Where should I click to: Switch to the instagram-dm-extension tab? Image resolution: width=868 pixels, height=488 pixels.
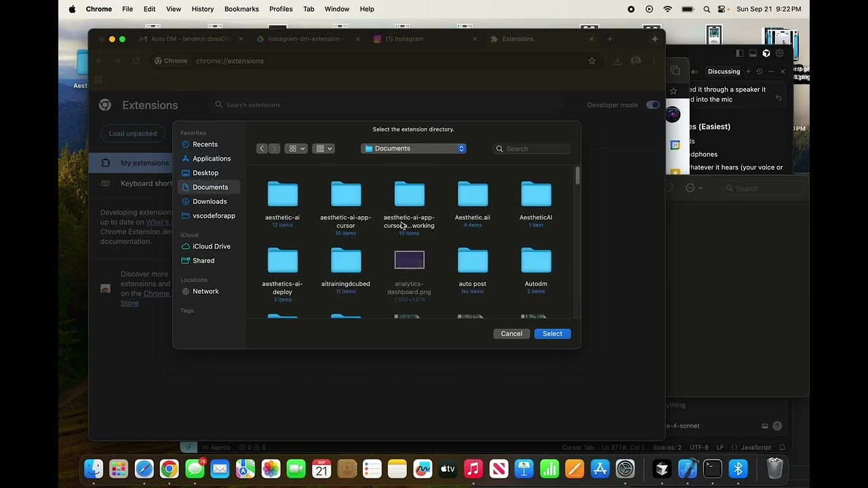click(x=308, y=39)
